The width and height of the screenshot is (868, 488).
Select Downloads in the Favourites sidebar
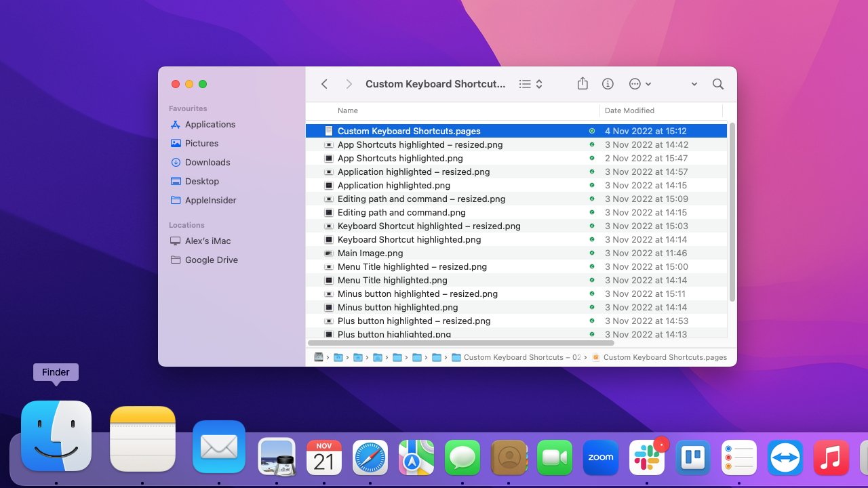(x=207, y=162)
